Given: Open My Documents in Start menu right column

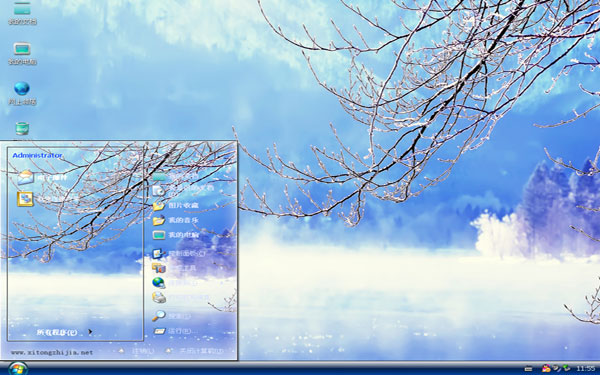Looking at the screenshot, I should pyautogui.click(x=175, y=176).
